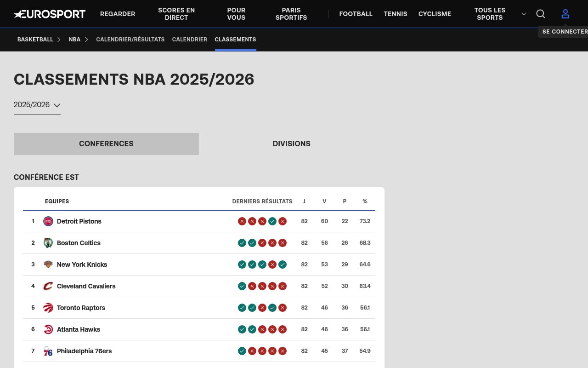The width and height of the screenshot is (588, 368).
Task: Click the Boston Celtics team logo
Action: [x=48, y=243]
